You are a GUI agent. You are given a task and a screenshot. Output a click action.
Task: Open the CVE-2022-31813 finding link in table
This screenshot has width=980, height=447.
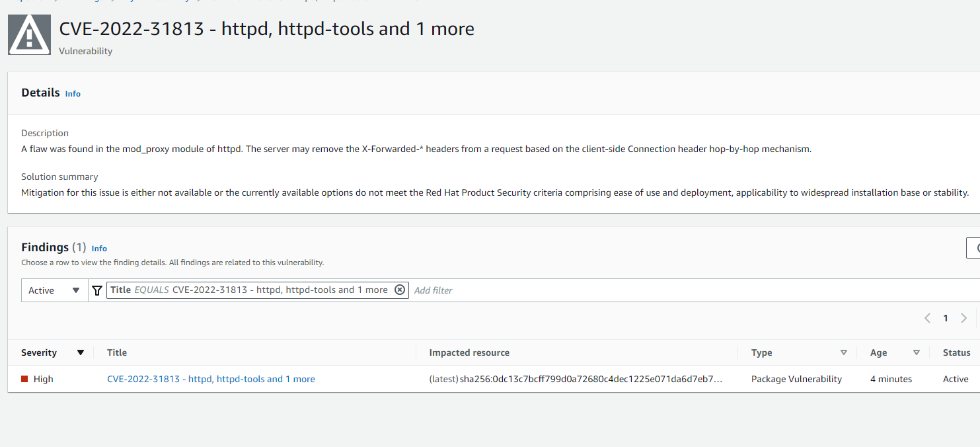tap(211, 380)
